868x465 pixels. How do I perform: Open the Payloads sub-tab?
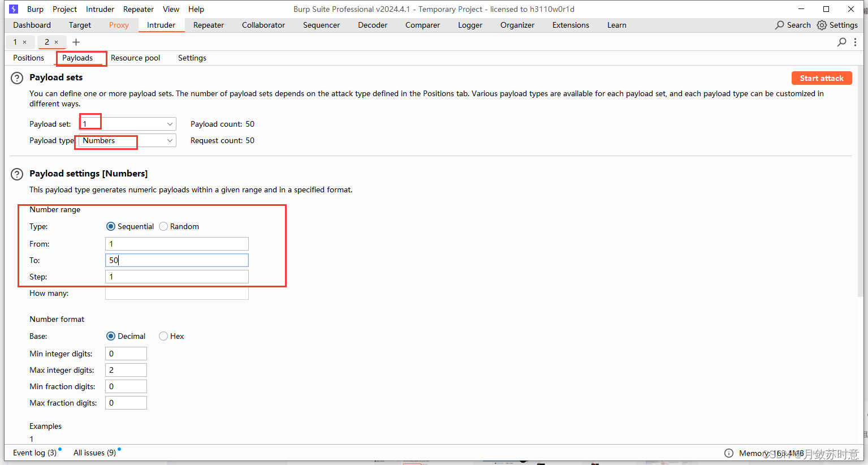(x=77, y=58)
